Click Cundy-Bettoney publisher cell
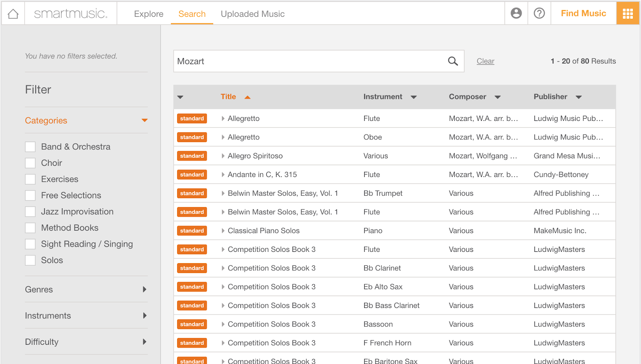Screen dimensions: 641x364 [561, 175]
